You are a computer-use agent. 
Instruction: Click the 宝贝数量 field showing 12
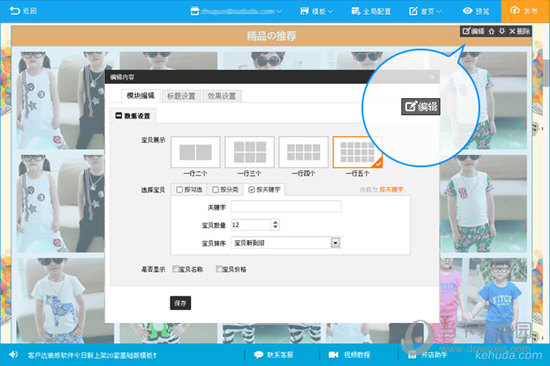[251, 225]
